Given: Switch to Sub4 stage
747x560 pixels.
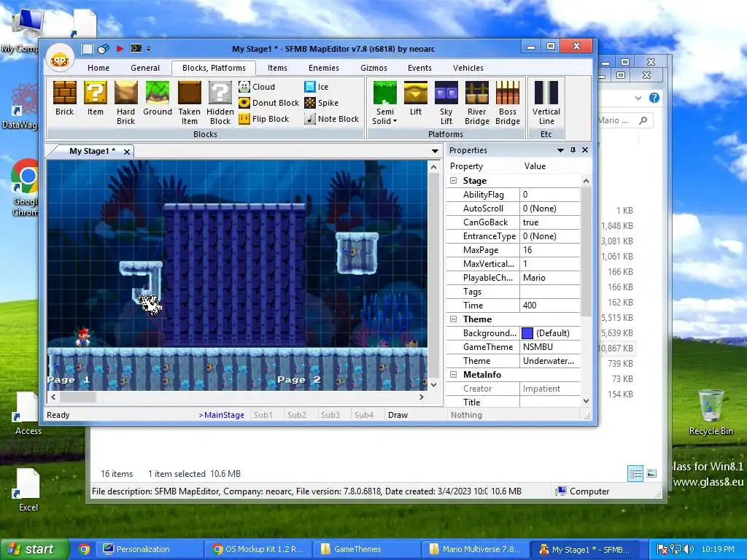Looking at the screenshot, I should tap(364, 415).
